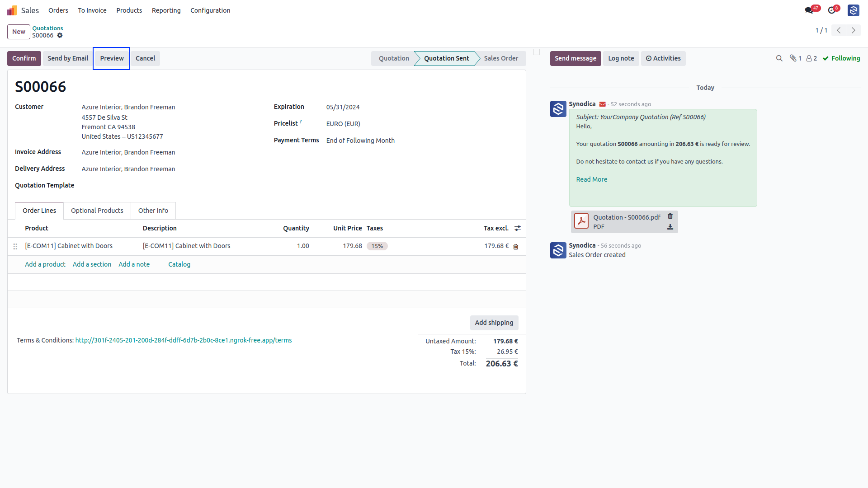Open the Reporting menu
The image size is (868, 488).
[166, 10]
